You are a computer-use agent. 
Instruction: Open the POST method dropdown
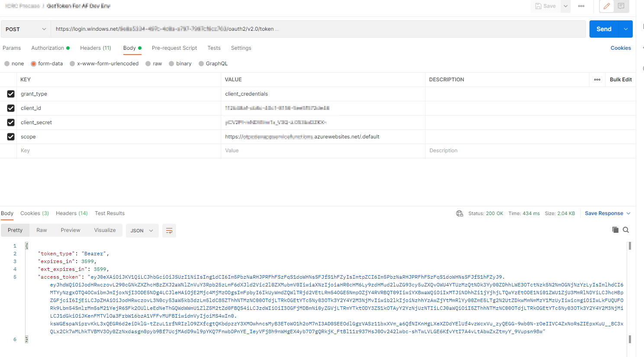click(26, 29)
